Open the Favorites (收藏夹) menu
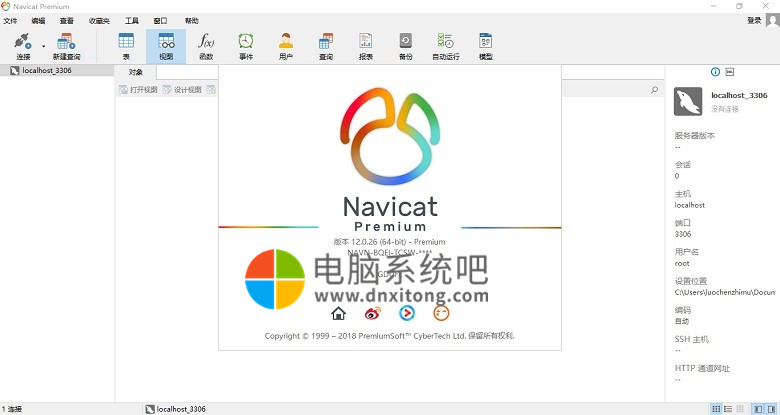The height and width of the screenshot is (415, 780). (x=99, y=20)
